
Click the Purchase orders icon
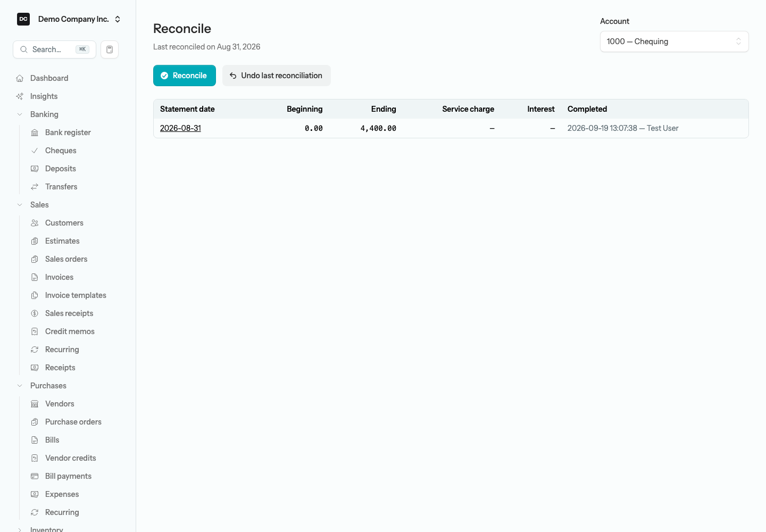coord(35,422)
